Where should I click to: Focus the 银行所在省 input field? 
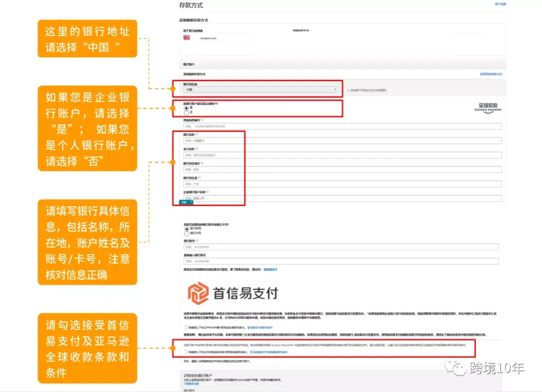(x=342, y=184)
